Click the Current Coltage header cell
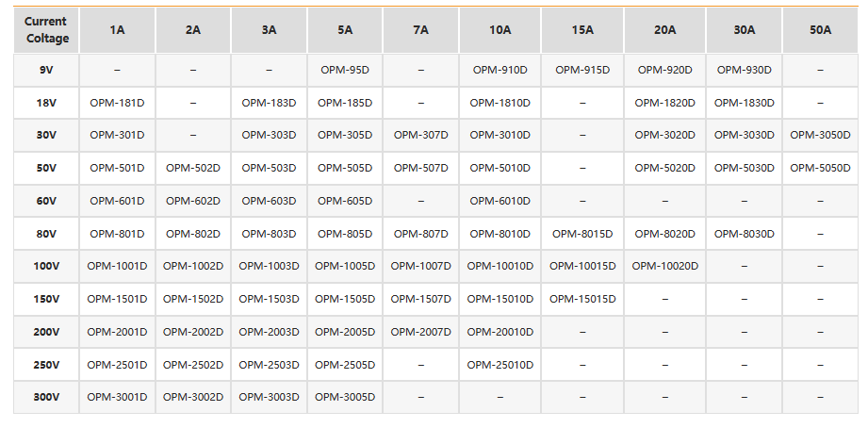This screenshot has height=428, width=868. pyautogui.click(x=46, y=30)
